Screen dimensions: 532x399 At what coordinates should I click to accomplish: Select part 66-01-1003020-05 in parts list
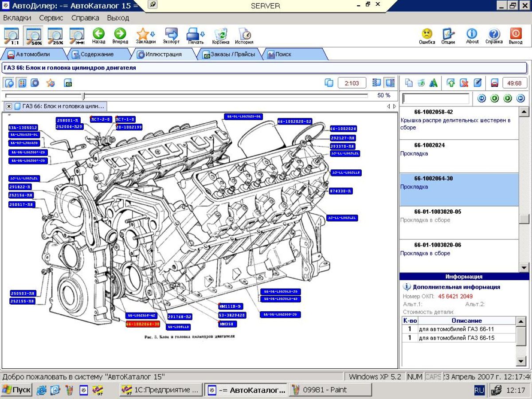click(x=459, y=223)
